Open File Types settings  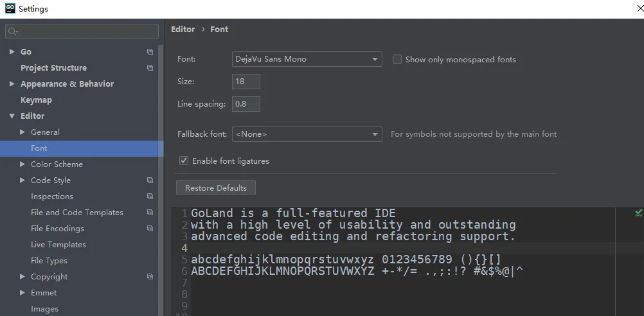coord(49,261)
